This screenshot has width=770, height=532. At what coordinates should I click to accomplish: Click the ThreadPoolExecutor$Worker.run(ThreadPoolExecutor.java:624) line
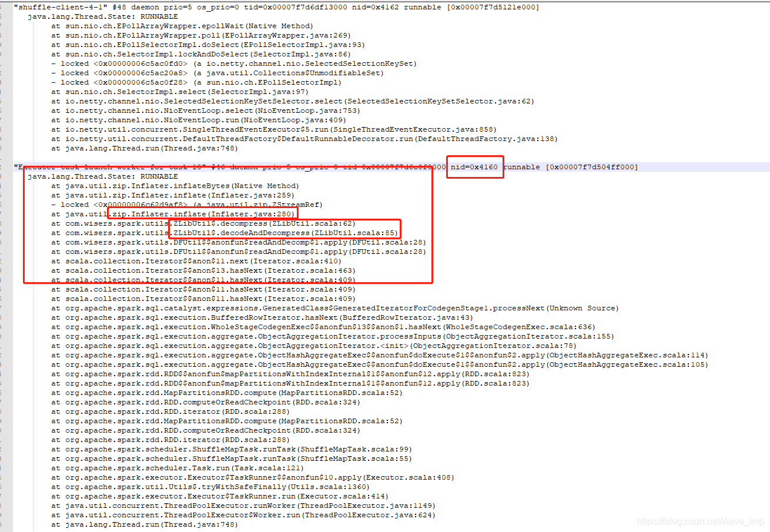(x=243, y=515)
